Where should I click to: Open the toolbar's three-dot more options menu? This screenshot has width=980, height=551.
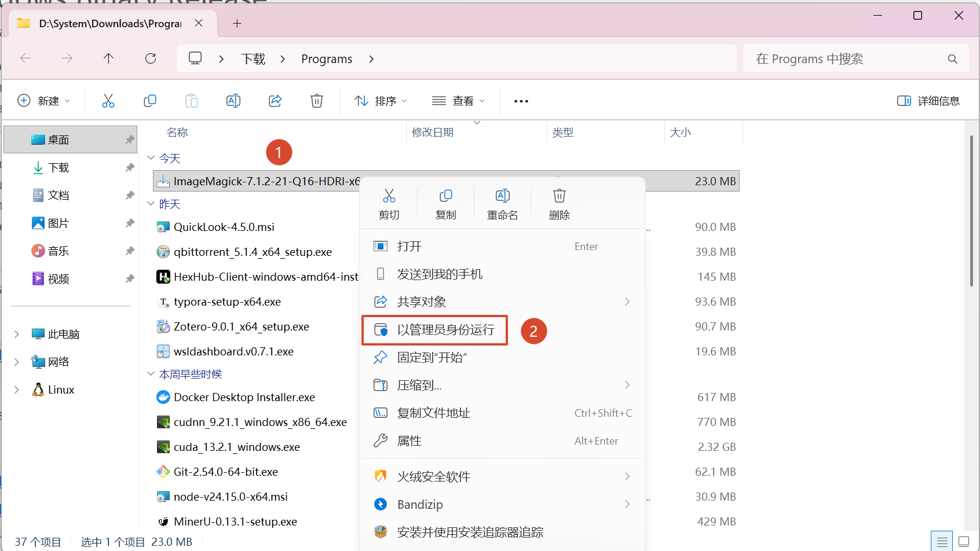[521, 101]
